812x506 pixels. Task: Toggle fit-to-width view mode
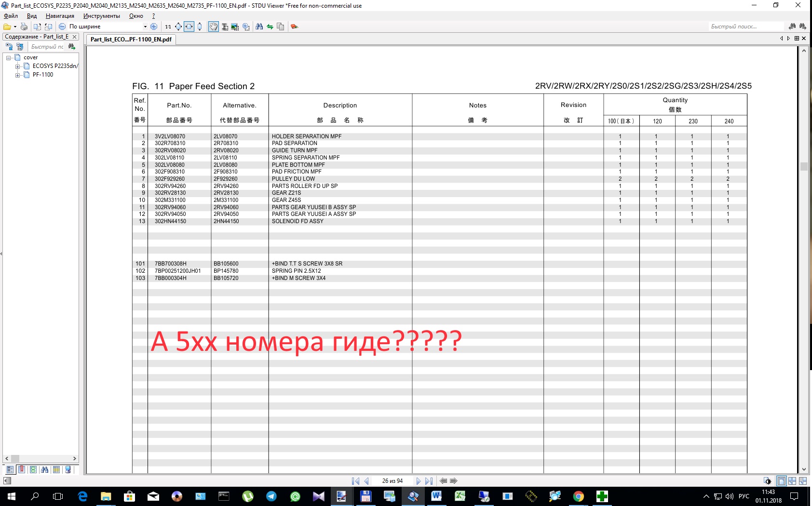[x=189, y=27]
